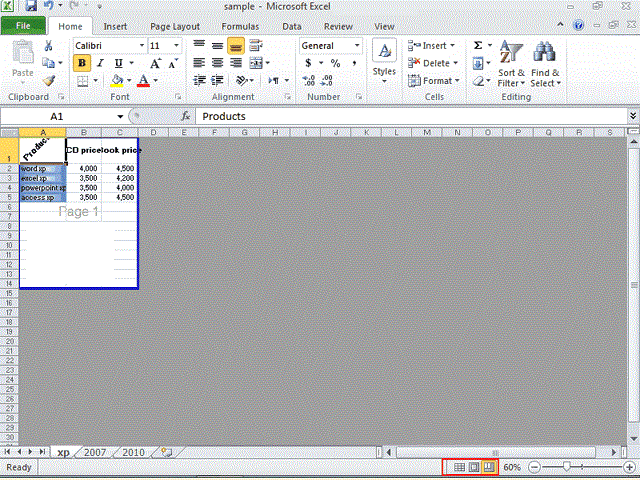Image resolution: width=640 pixels, height=480 pixels.
Task: Switch to Normal view
Action: [x=459, y=467]
